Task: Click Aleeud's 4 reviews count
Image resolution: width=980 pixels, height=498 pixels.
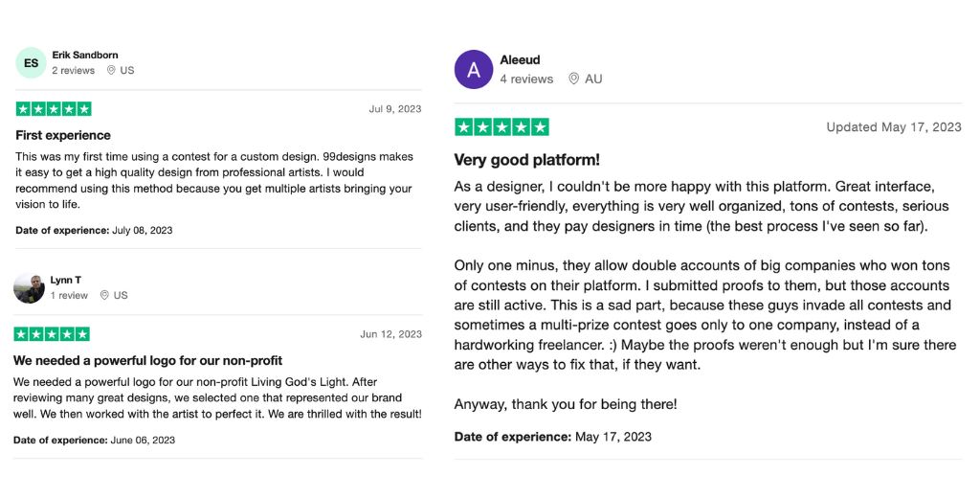Action: pos(526,79)
